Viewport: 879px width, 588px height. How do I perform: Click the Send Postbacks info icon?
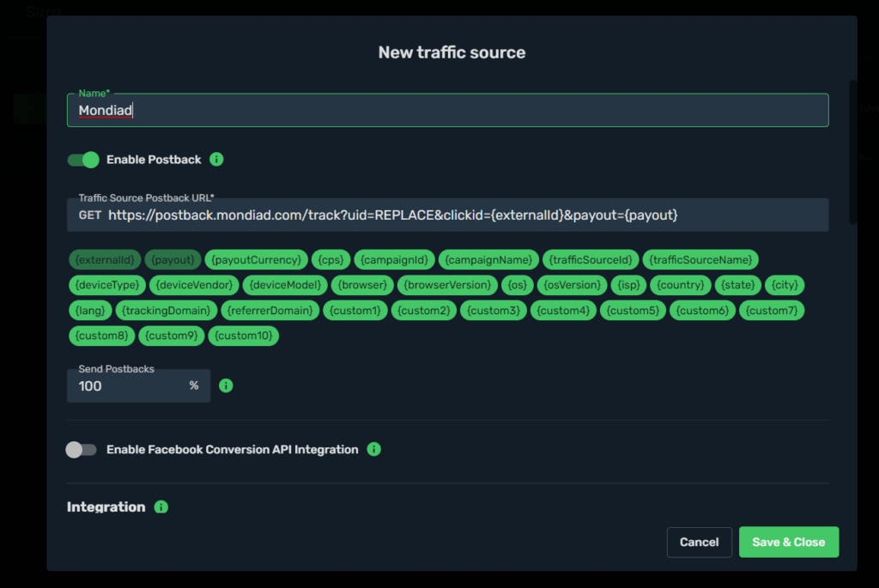click(226, 385)
